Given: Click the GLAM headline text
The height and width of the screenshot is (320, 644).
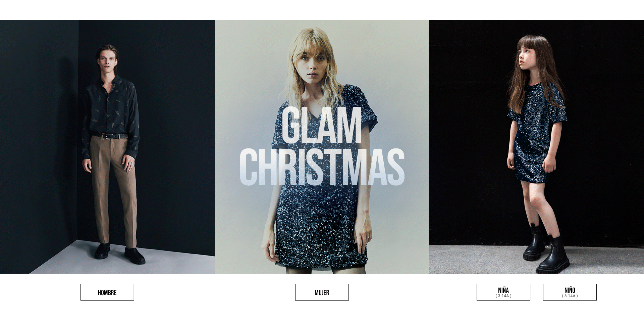Looking at the screenshot, I should coord(322,126).
